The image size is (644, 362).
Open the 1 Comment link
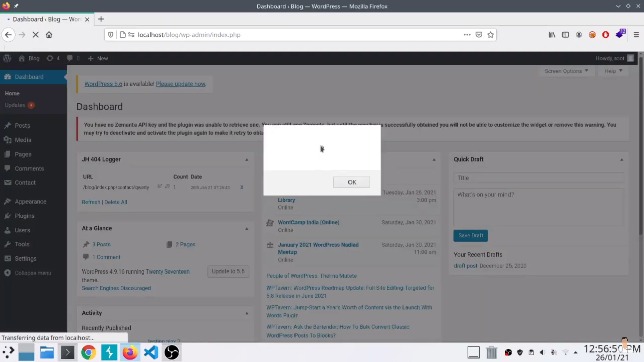106,257
